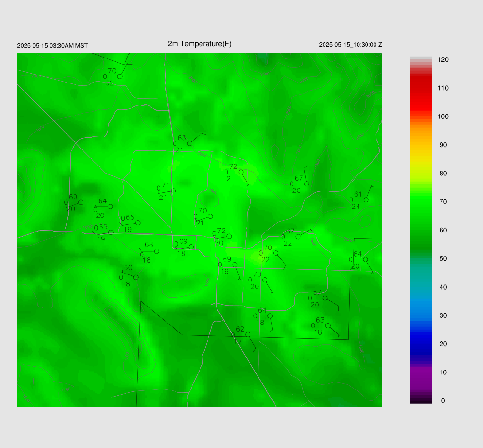Screen dimensions: 483x448
Task: Click the dew point value 32
Action: click(x=109, y=83)
